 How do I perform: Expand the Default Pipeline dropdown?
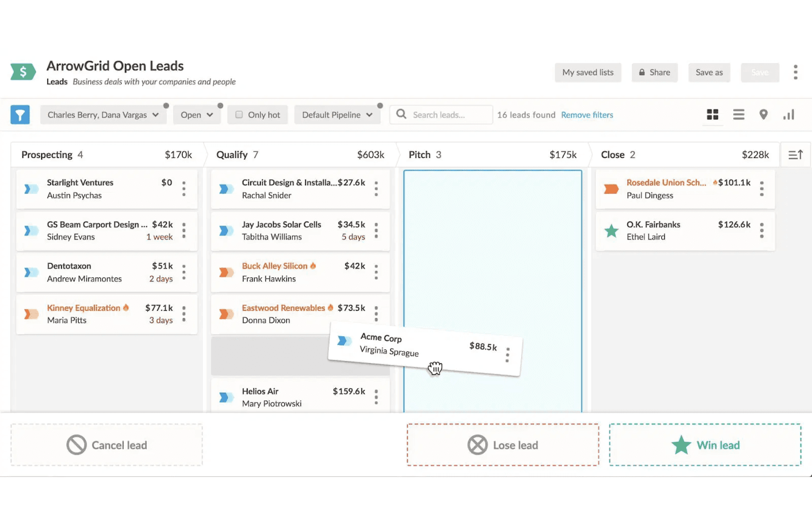coord(337,115)
